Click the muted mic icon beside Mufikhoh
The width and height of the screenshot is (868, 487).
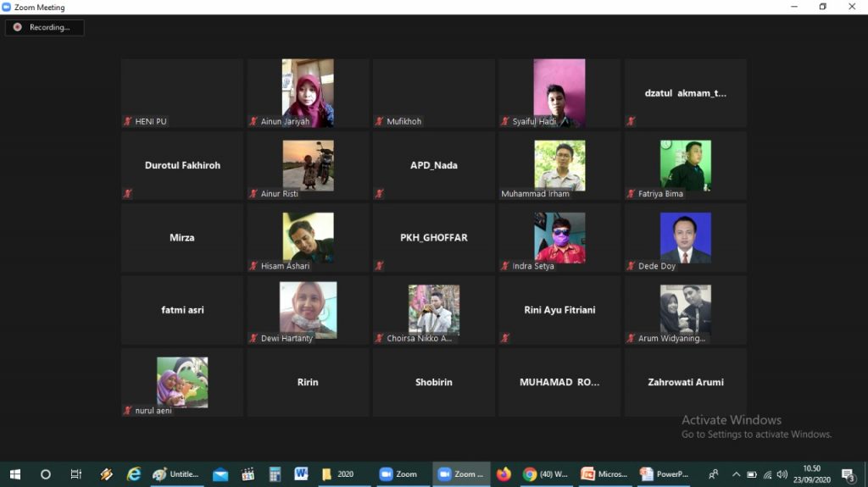click(380, 121)
